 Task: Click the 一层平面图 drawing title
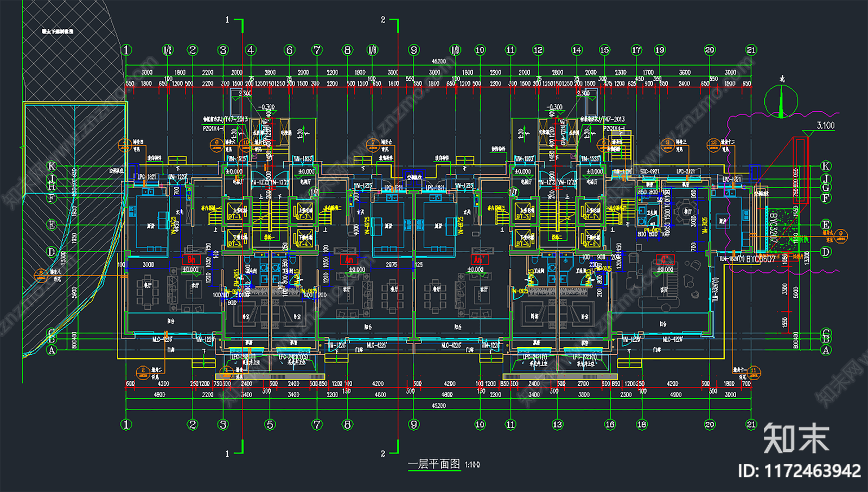(x=434, y=464)
